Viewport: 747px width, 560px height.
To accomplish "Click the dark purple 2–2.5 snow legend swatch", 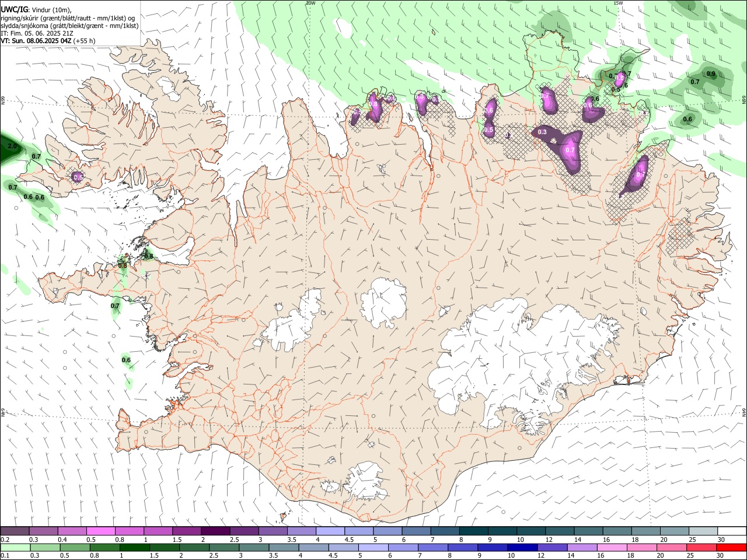I will (x=215, y=531).
